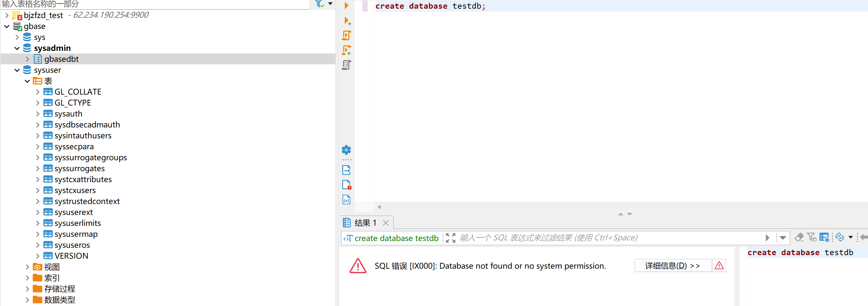The image size is (868, 306).
Task: Expand the 视图 views folder
Action: [x=28, y=267]
